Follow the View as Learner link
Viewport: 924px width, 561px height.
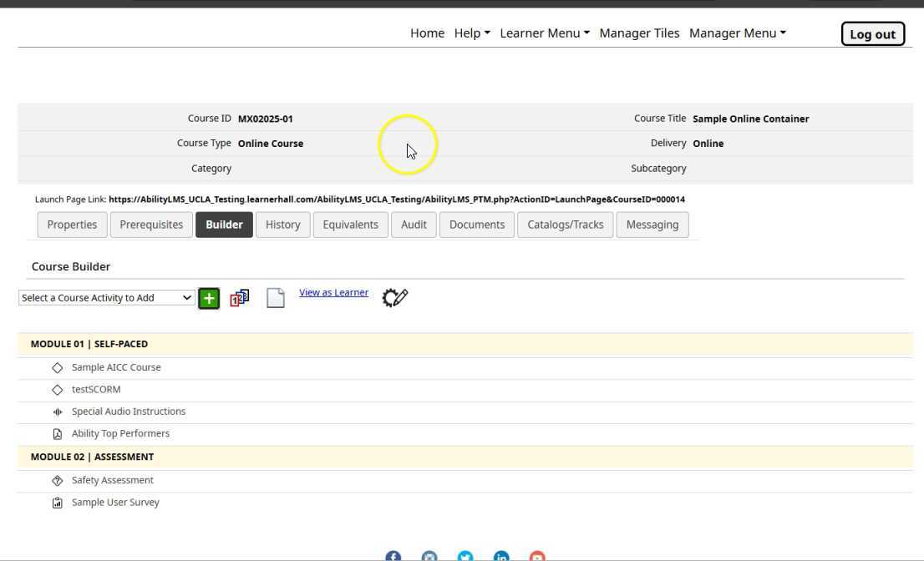point(333,292)
